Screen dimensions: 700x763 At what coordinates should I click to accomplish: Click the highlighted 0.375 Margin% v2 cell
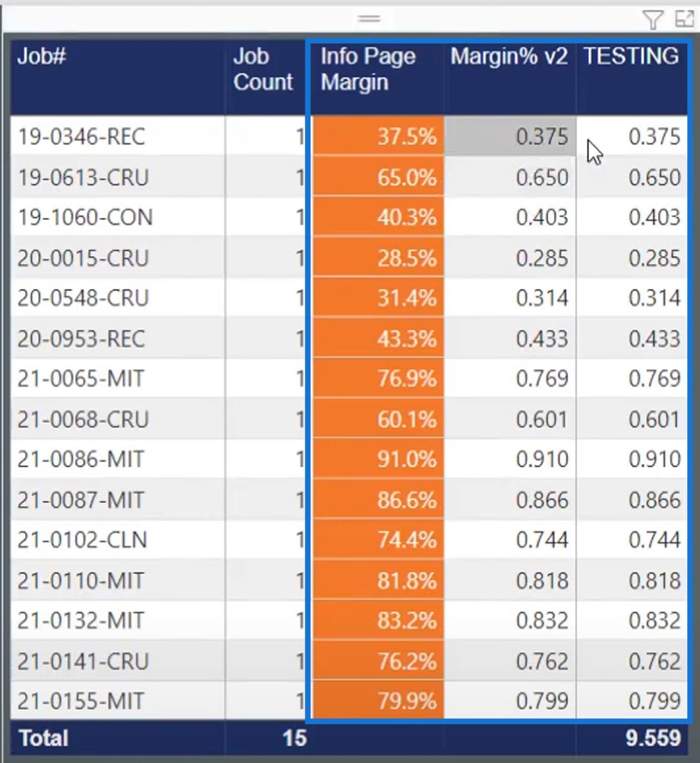(510, 136)
